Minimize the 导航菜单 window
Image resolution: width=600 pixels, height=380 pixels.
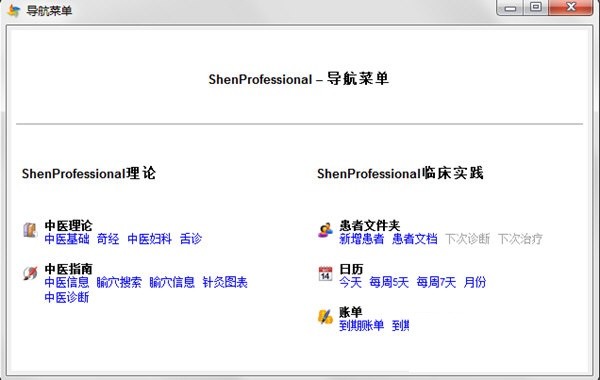[510, 7]
